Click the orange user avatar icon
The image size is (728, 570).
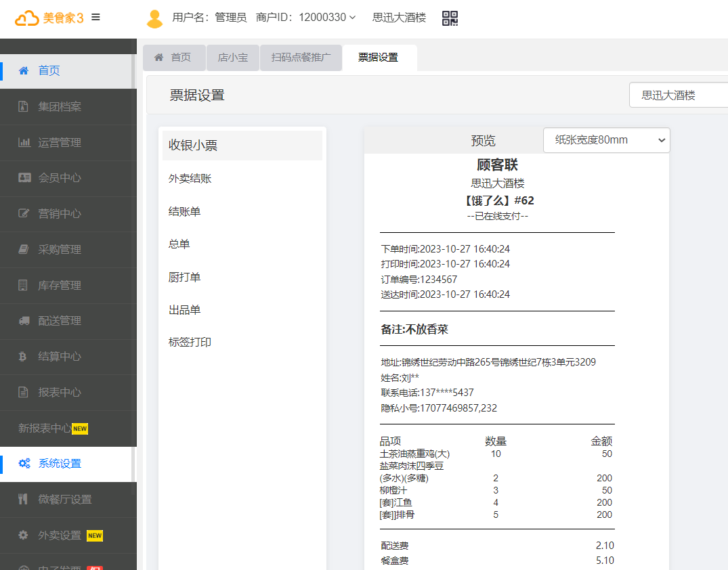[x=155, y=19]
